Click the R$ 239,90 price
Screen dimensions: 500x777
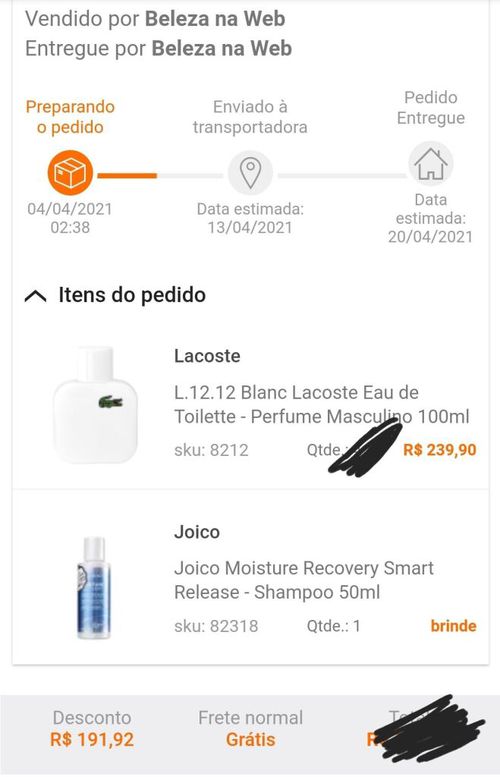click(x=440, y=450)
